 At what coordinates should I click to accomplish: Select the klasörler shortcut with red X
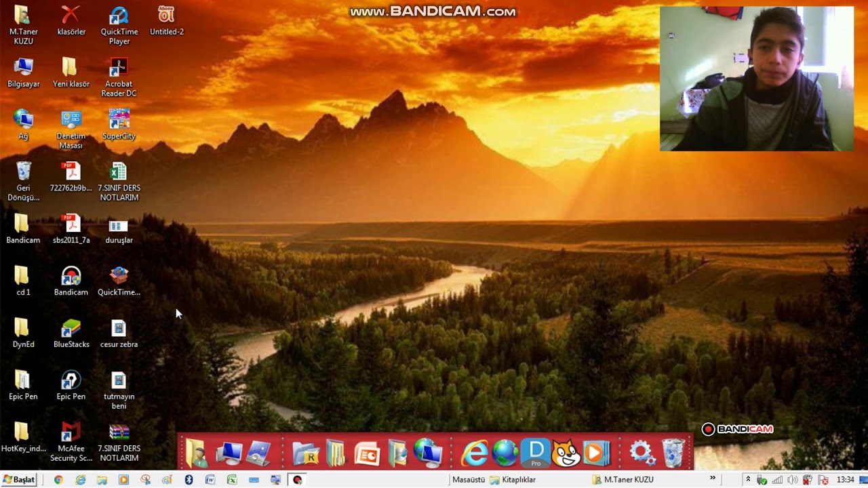point(71,20)
